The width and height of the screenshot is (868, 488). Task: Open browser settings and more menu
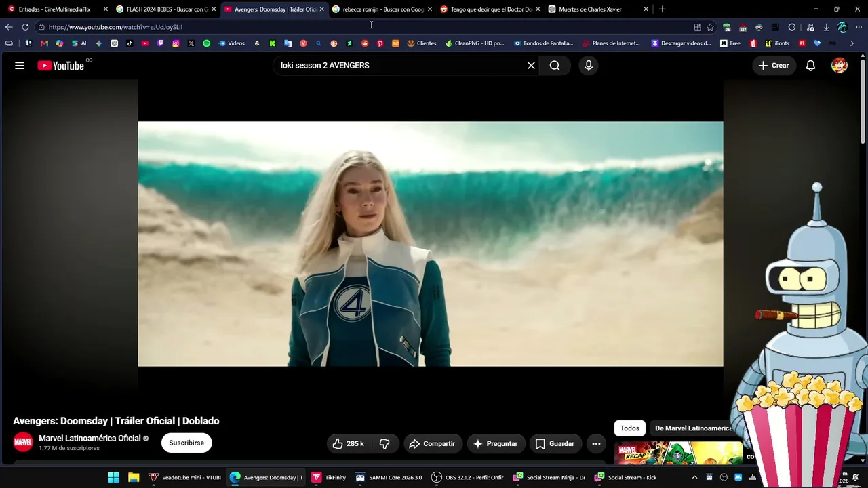[859, 27]
